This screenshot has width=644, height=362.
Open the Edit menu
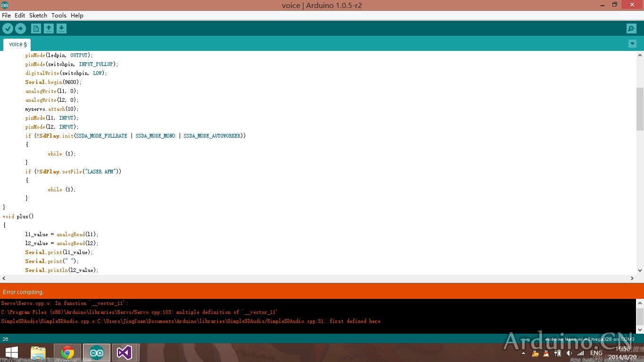click(20, 15)
